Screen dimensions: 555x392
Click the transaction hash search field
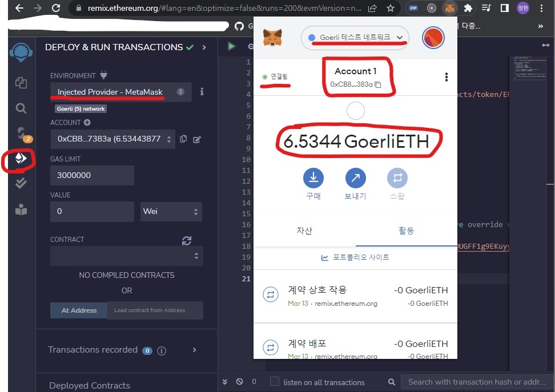coord(477,382)
